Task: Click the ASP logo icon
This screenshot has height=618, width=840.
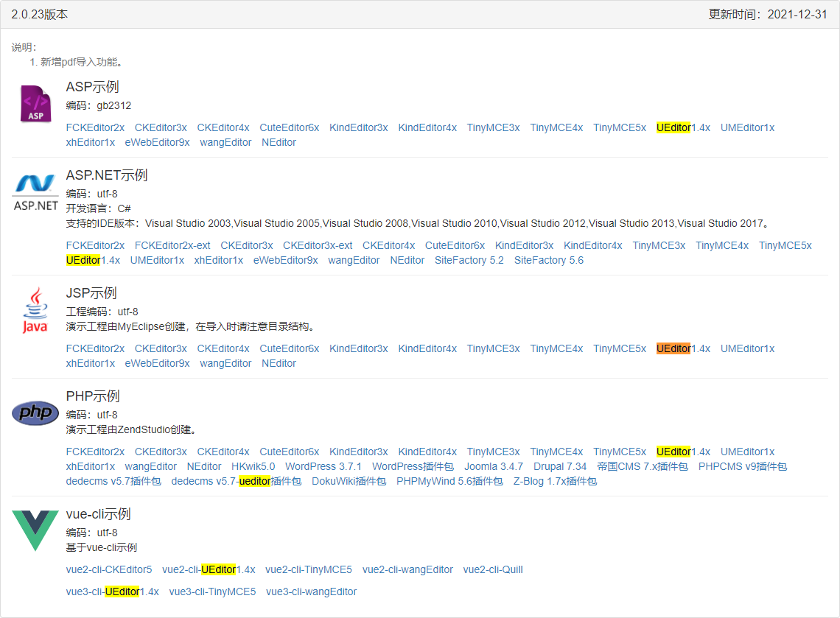Action: (x=35, y=103)
